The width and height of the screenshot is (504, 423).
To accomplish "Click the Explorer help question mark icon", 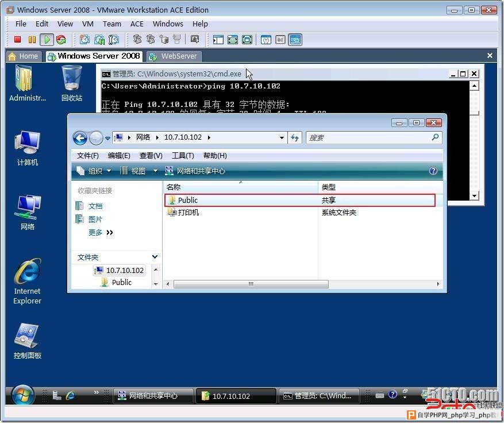I will 433,171.
